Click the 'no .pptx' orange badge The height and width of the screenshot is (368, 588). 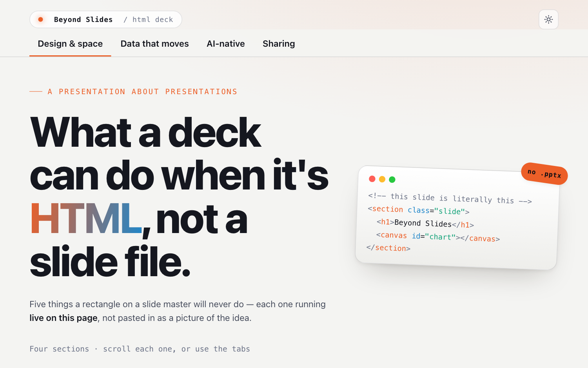pos(544,173)
